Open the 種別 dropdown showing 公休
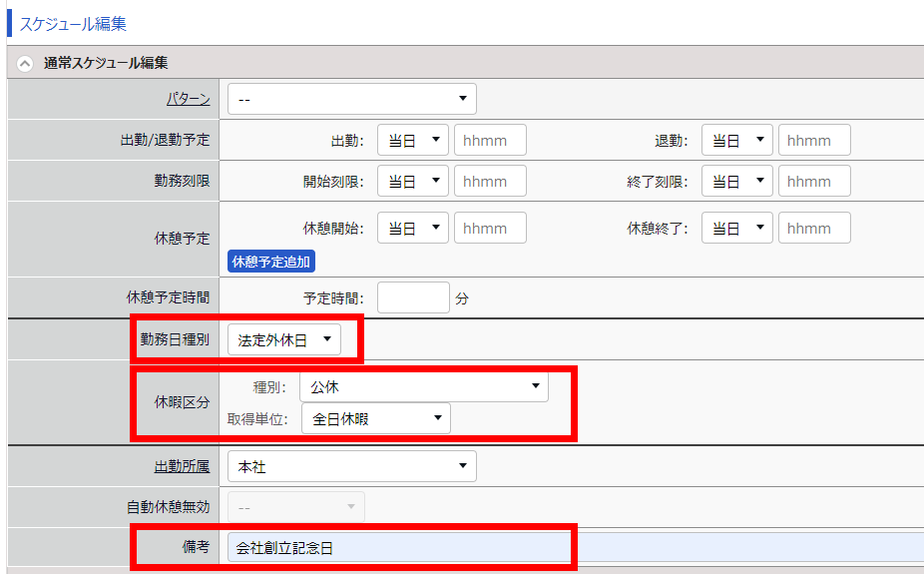 424,387
